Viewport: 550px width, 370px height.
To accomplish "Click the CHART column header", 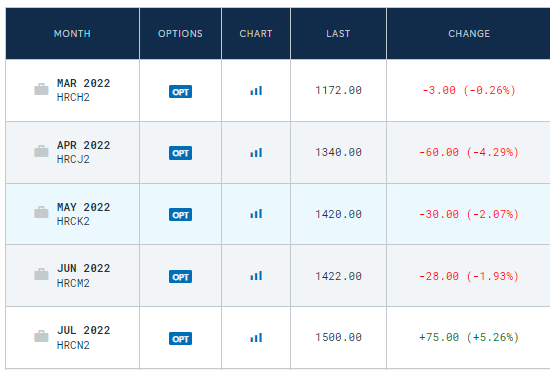I will click(256, 34).
